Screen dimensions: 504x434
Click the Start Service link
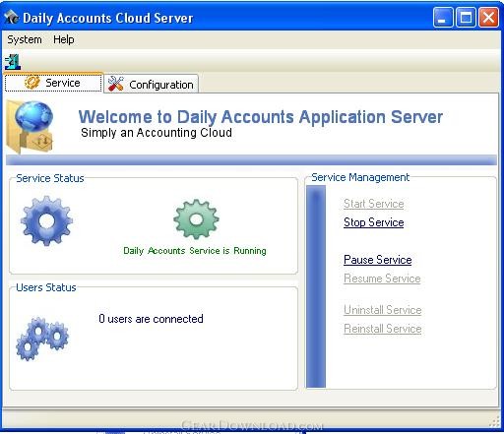[373, 204]
